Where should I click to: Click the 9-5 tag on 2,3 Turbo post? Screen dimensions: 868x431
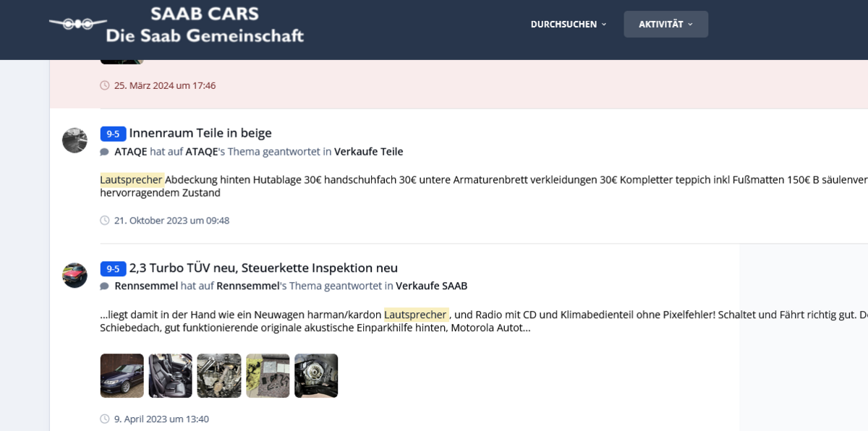[113, 269]
